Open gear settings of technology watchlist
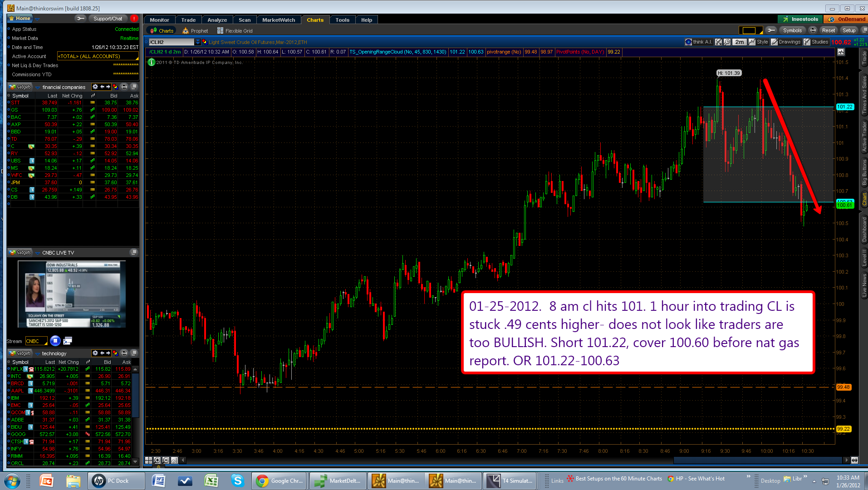868x490 pixels. coord(95,353)
